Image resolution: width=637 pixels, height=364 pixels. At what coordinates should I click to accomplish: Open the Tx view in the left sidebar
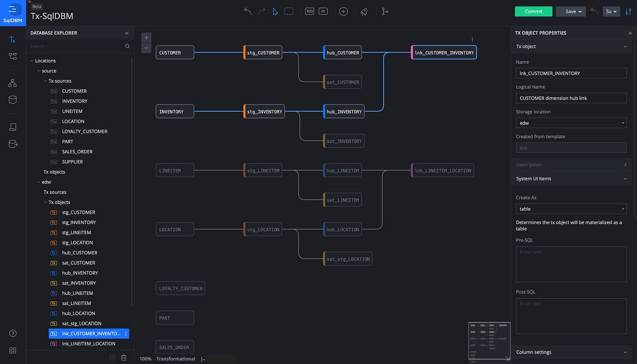[13, 40]
